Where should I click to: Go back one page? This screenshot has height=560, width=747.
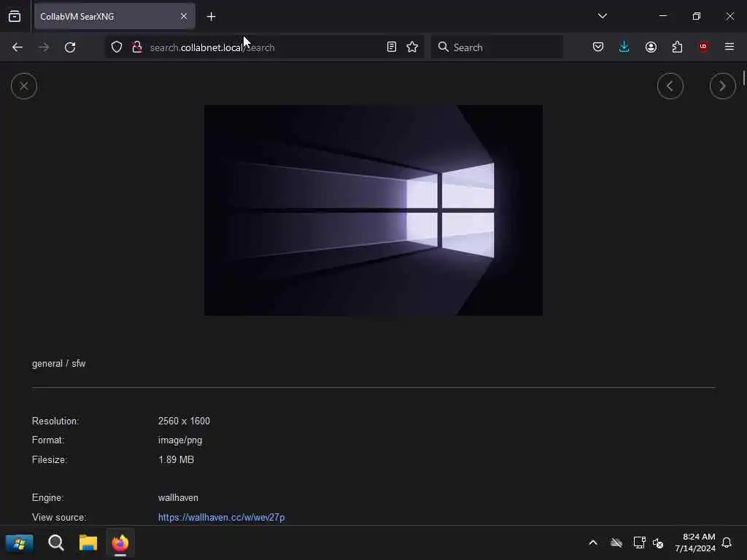[18, 47]
